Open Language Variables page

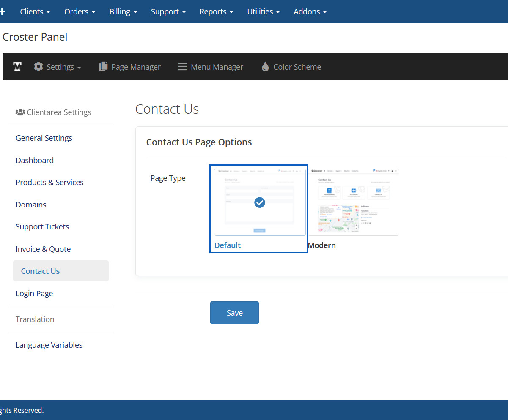49,345
